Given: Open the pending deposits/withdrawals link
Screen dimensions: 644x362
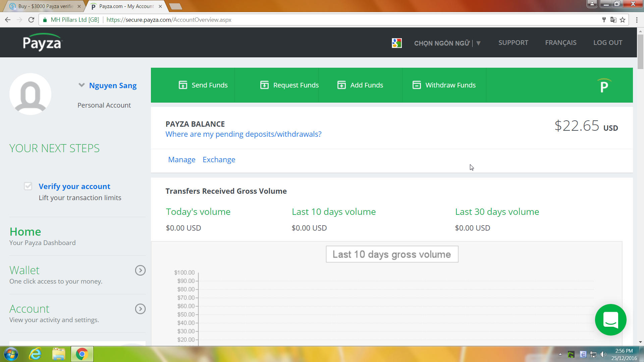Looking at the screenshot, I should [244, 134].
